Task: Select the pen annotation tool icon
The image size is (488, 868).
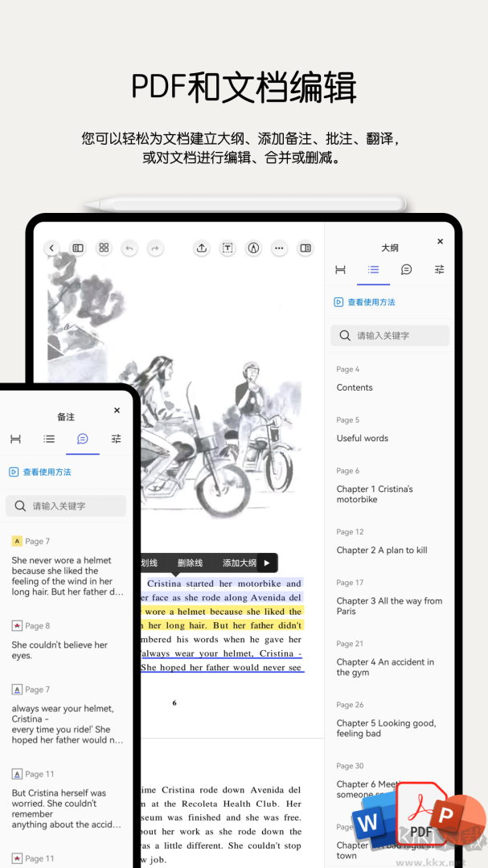Action: point(253,248)
